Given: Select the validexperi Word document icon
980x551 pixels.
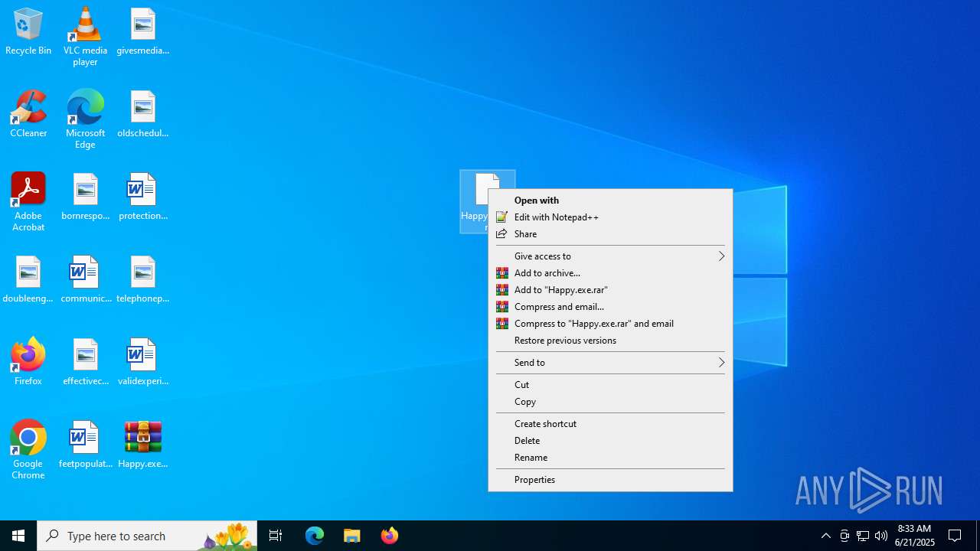Looking at the screenshot, I should tap(142, 362).
